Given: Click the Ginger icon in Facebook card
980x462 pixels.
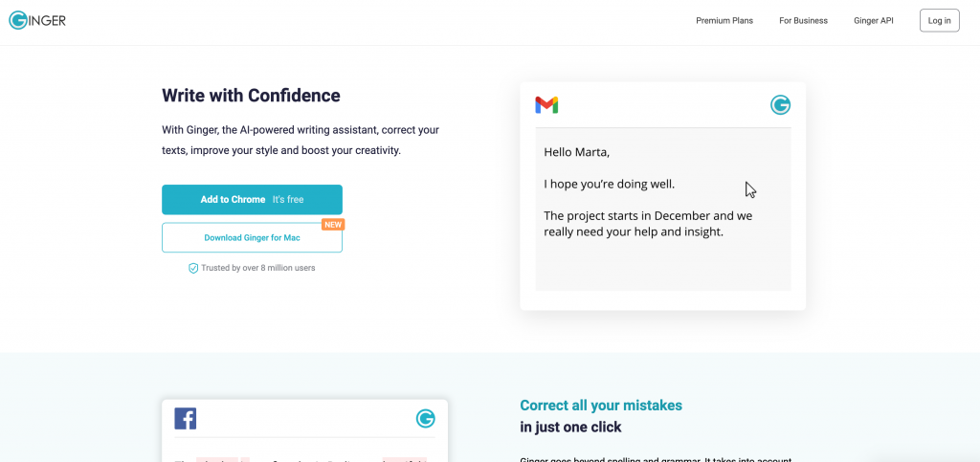Looking at the screenshot, I should tap(426, 418).
